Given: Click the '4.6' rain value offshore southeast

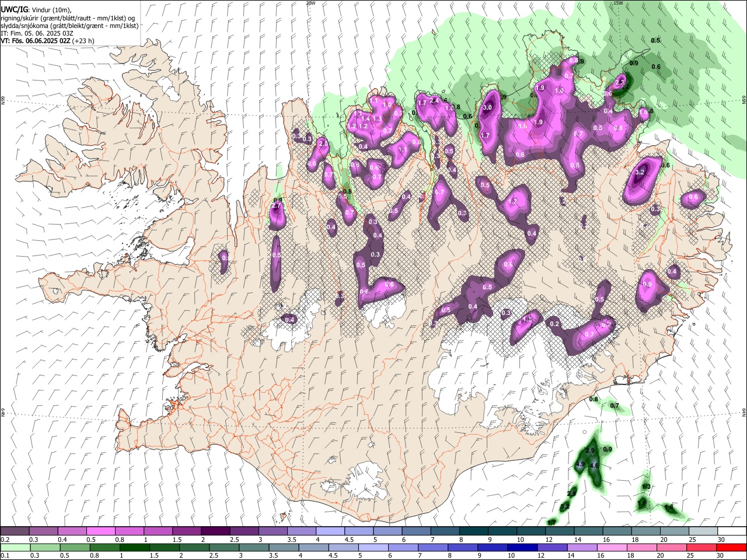Looking at the screenshot, I should tap(595, 466).
